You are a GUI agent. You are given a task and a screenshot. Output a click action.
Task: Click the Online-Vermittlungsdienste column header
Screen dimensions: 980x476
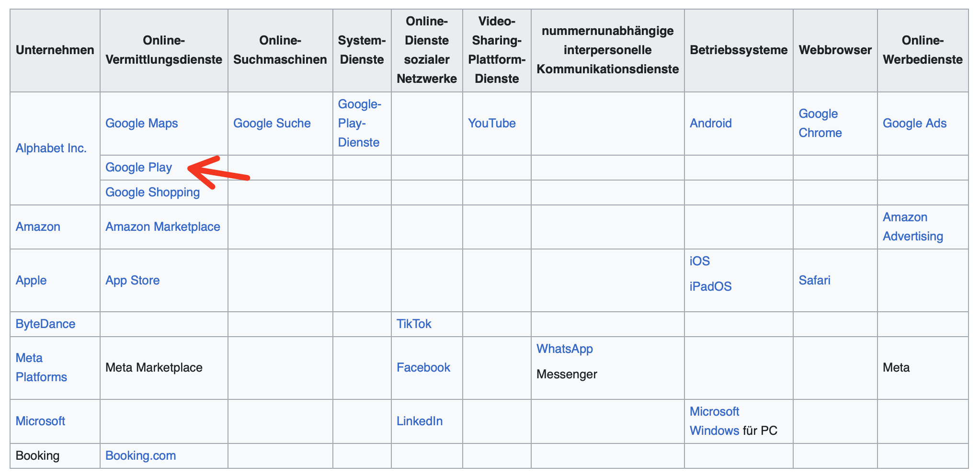click(164, 50)
